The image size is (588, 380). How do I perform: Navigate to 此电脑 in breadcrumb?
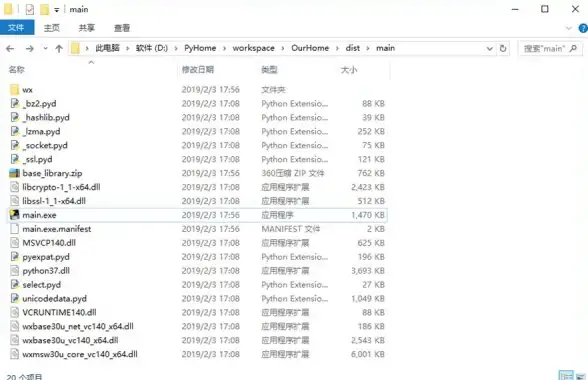[x=107, y=48]
